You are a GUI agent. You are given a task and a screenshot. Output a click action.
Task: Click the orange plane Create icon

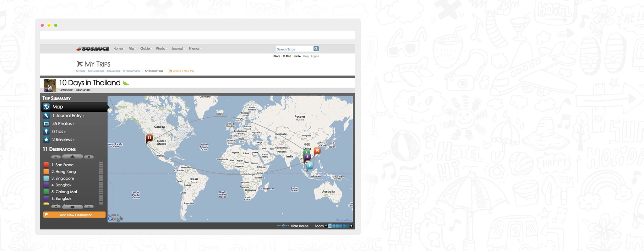pos(171,71)
